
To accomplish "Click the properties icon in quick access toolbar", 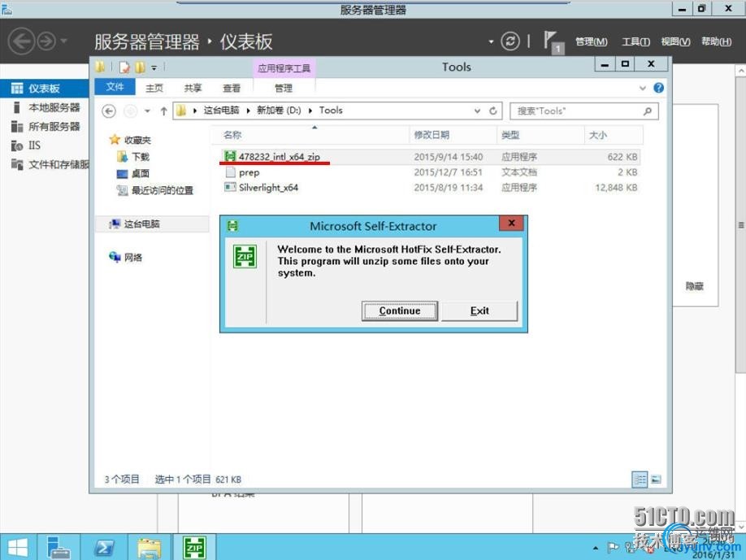I will pyautogui.click(x=124, y=67).
